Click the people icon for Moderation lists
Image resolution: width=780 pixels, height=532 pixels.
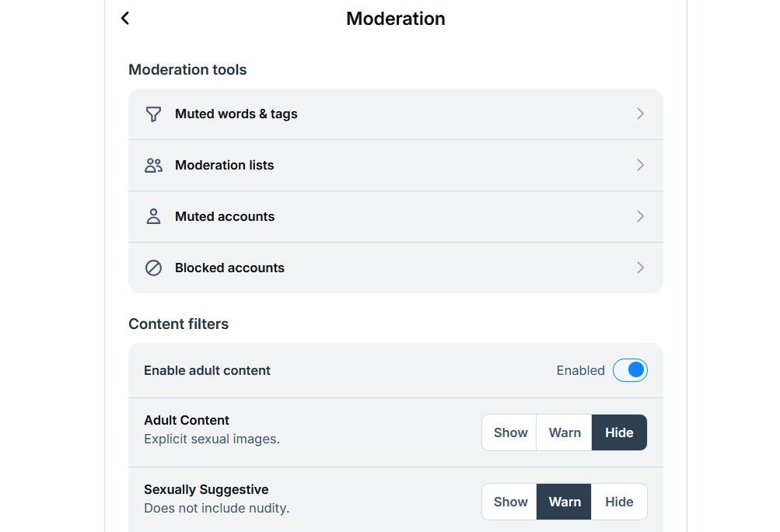[153, 165]
